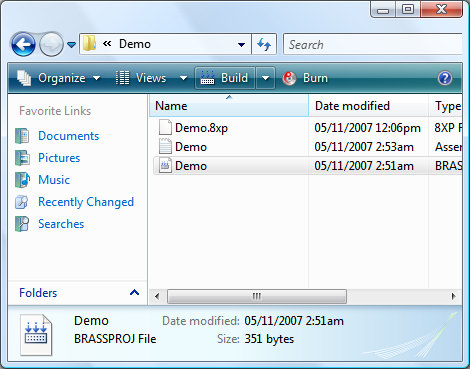Click the Organize stacked pages icon

24,78
